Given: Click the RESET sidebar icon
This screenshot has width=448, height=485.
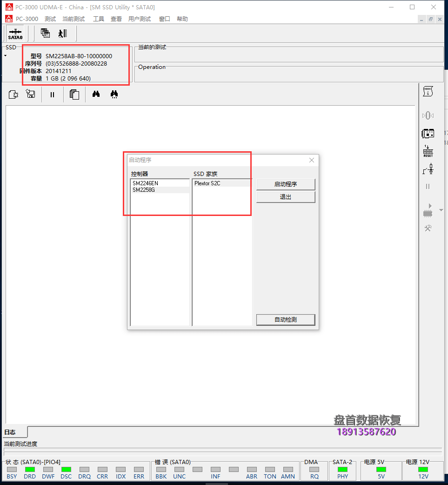Looking at the screenshot, I should [x=428, y=151].
